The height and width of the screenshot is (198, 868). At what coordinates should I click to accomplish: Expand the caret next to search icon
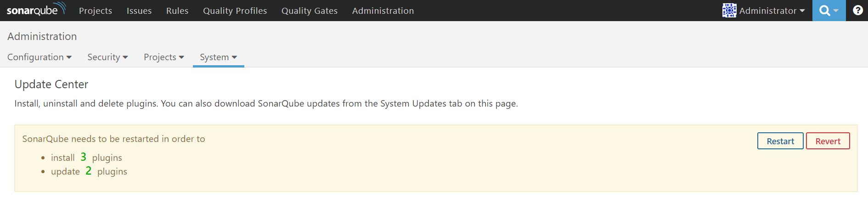pyautogui.click(x=836, y=11)
